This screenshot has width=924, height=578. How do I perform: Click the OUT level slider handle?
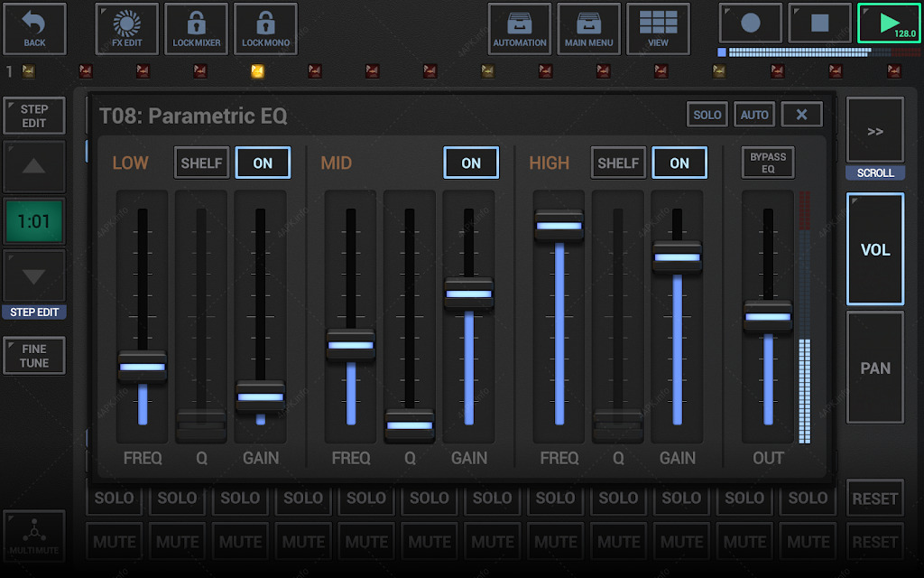coord(768,317)
